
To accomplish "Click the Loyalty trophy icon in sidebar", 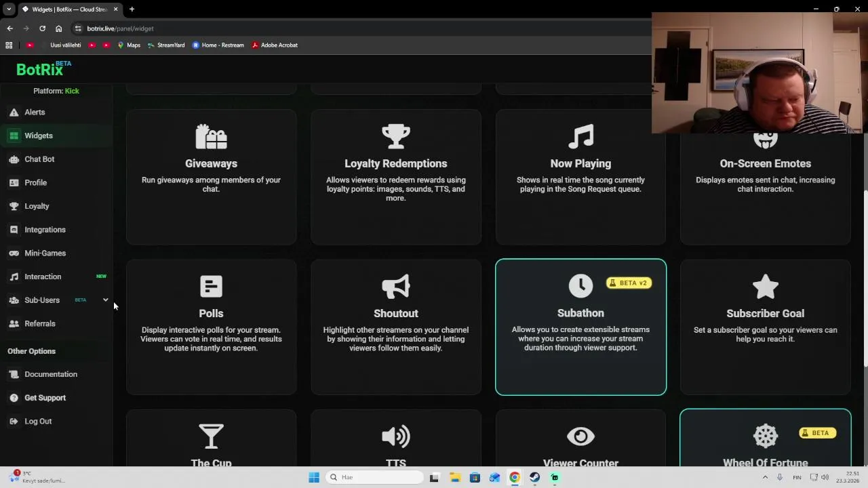I will click(x=14, y=206).
